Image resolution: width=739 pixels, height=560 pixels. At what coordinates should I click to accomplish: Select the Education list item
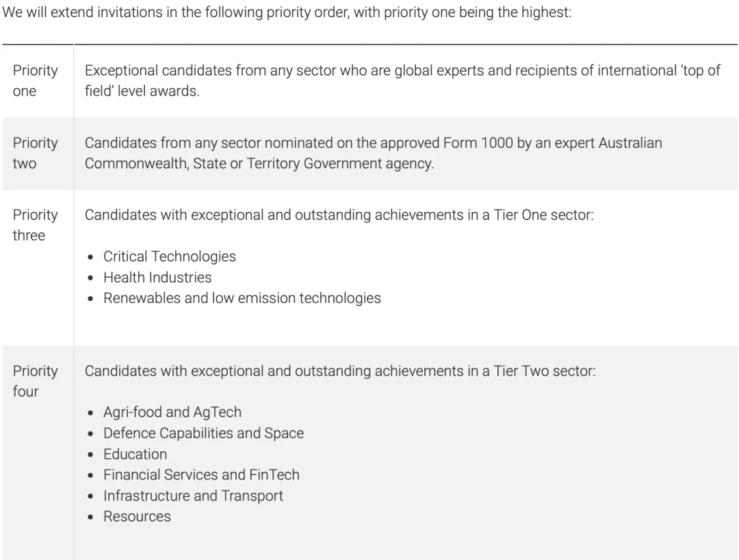(x=135, y=454)
